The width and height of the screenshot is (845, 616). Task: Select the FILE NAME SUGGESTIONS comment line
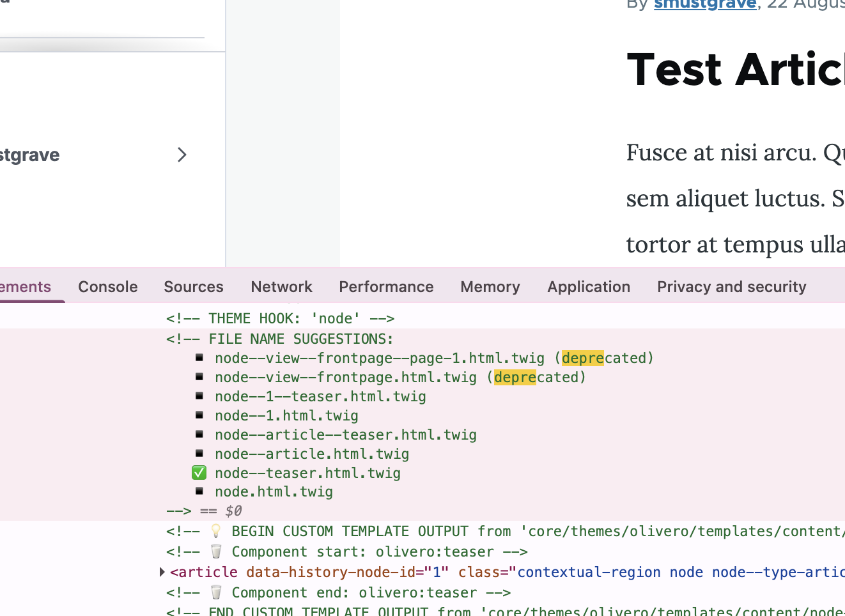pyautogui.click(x=280, y=339)
